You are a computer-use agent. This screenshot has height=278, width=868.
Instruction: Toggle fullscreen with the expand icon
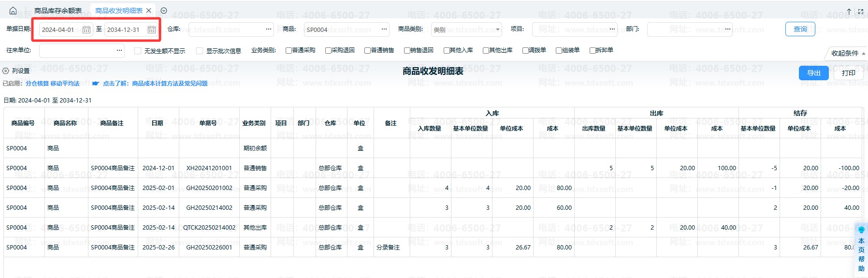tap(860, 11)
